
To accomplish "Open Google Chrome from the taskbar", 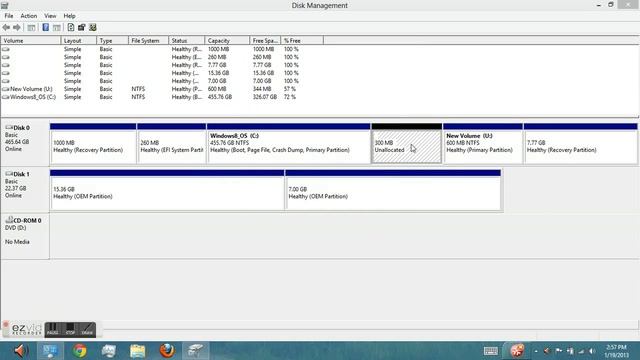I will [x=80, y=351].
